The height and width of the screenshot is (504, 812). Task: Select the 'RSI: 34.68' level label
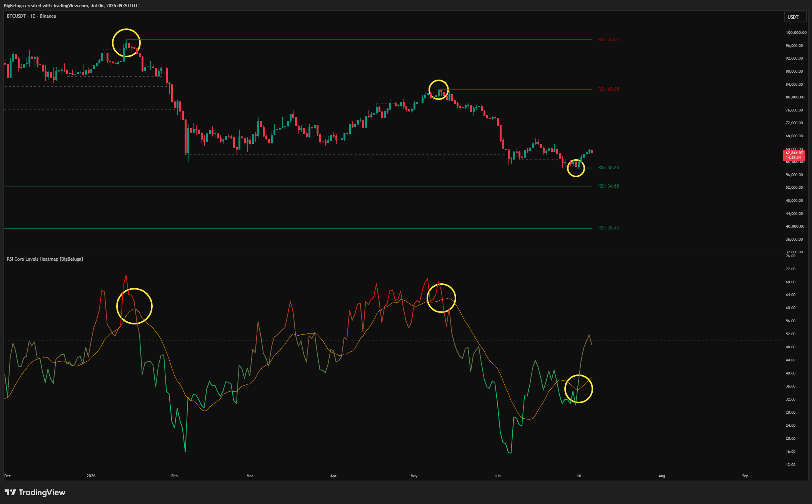609,186
